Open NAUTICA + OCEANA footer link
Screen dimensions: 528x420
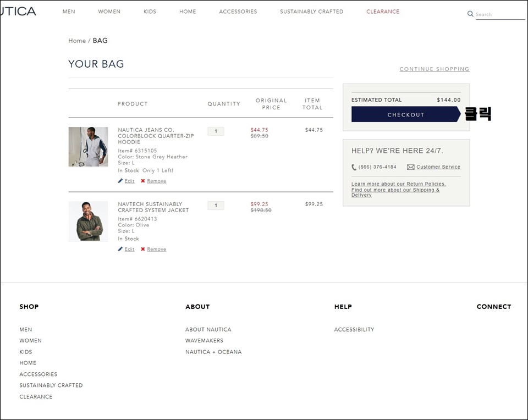(x=213, y=352)
